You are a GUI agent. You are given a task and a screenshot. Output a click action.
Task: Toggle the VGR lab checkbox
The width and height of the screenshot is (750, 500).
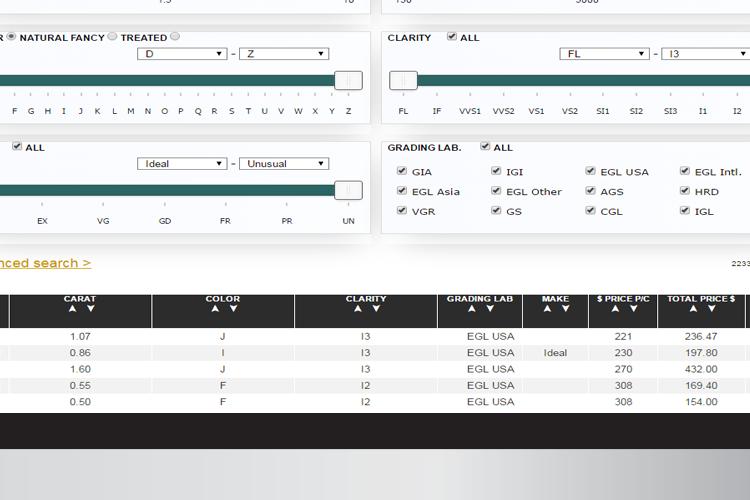(402, 210)
